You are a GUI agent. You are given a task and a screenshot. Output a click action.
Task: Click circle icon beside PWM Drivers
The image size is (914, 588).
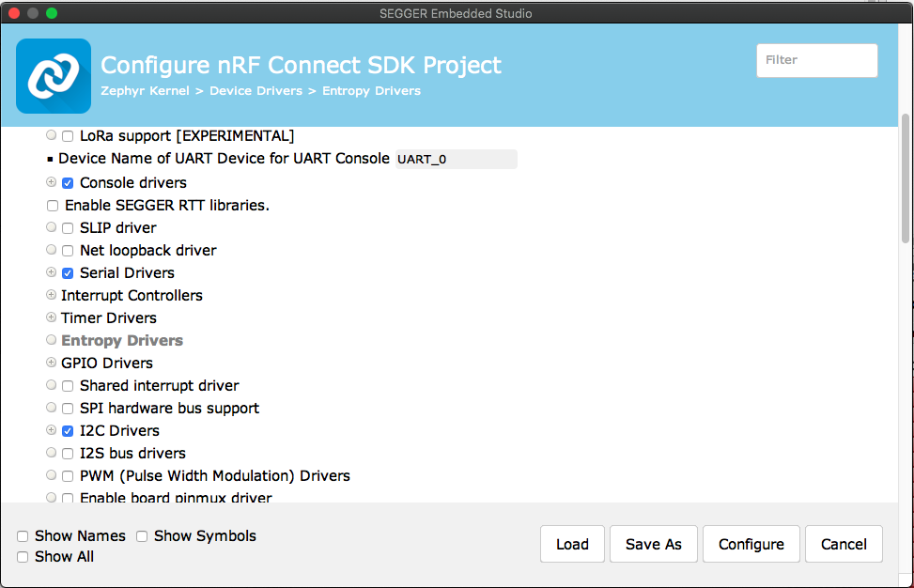pyautogui.click(x=52, y=475)
